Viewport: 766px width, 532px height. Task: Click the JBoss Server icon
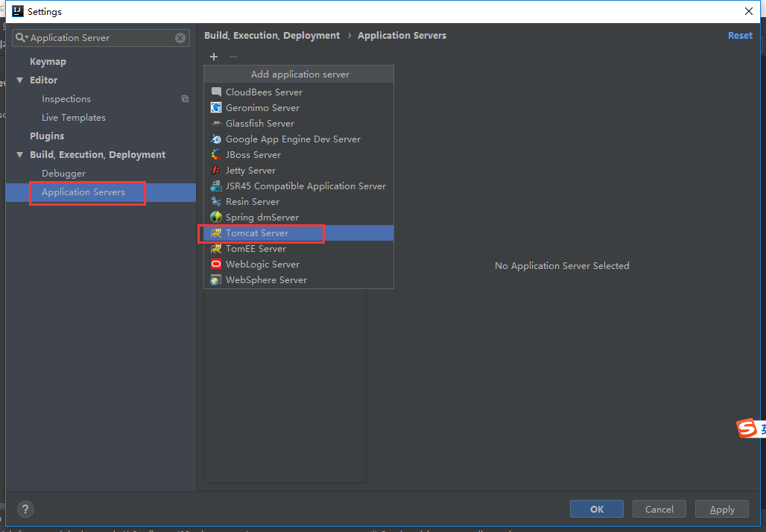coord(216,154)
